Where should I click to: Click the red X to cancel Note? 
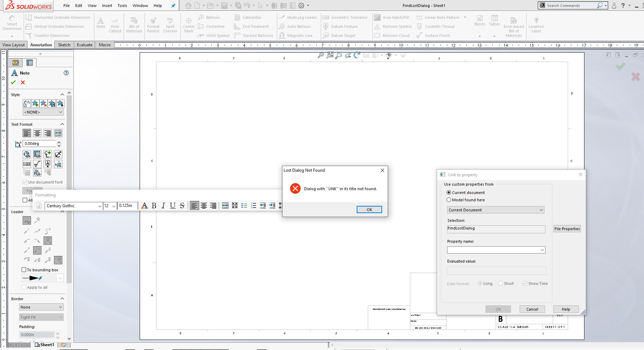23,82
